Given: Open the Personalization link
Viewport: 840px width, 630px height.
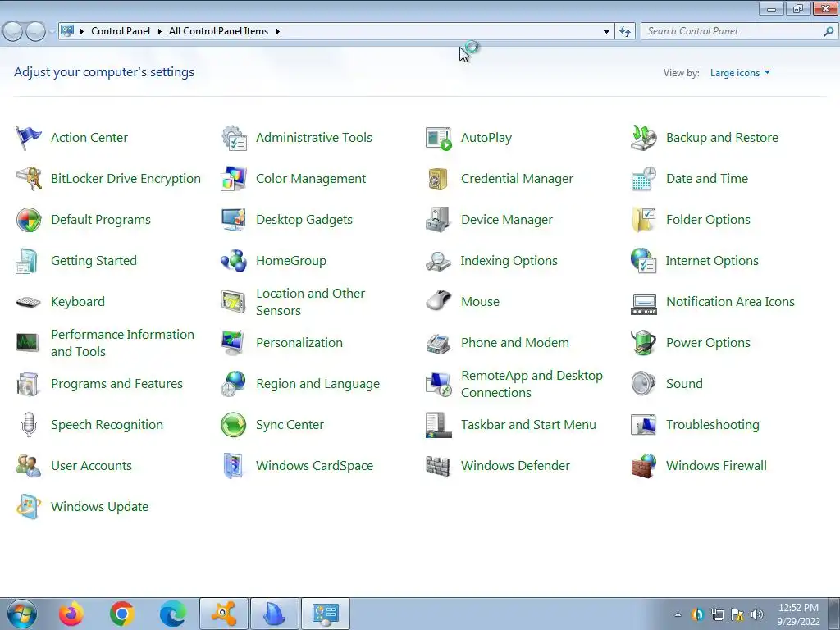Looking at the screenshot, I should pyautogui.click(x=299, y=343).
